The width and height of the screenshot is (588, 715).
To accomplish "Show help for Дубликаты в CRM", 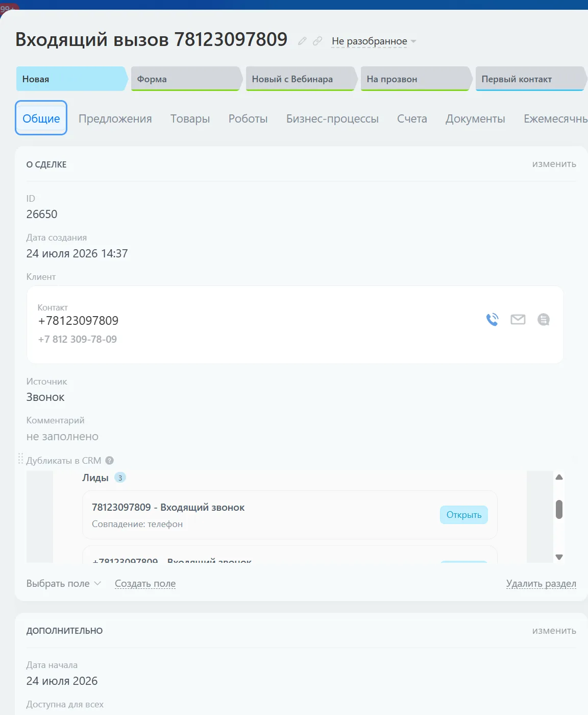I will 109,460.
